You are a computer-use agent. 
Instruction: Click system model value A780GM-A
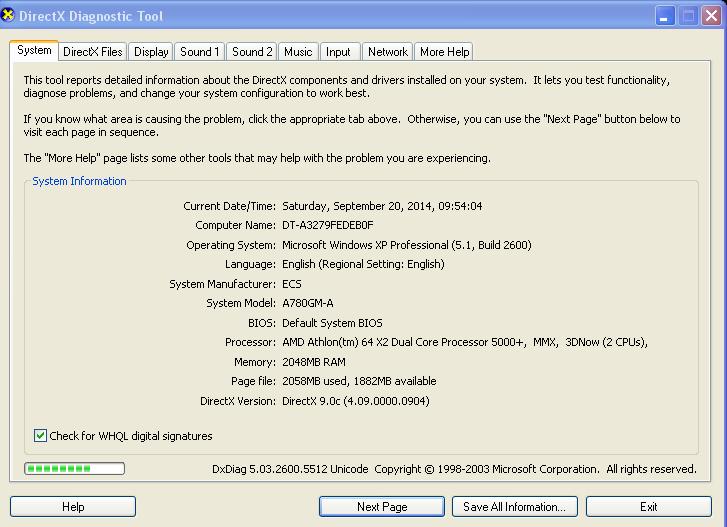click(307, 303)
